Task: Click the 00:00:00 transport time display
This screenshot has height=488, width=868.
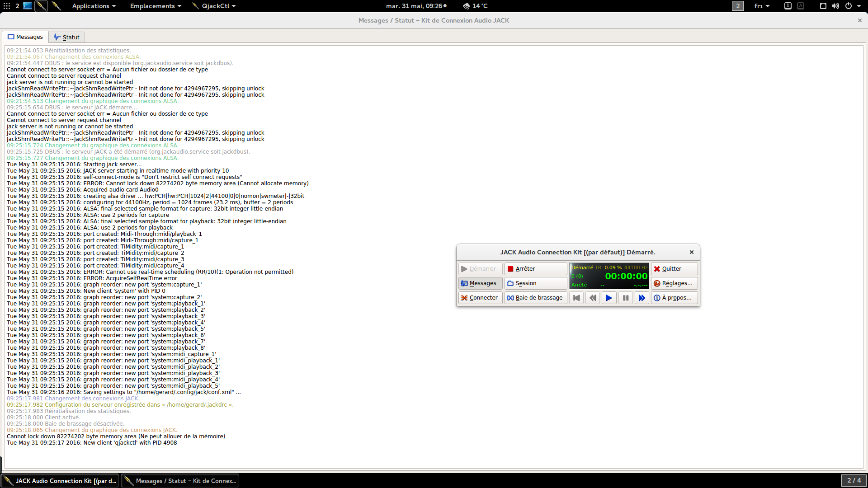Action: (x=626, y=276)
